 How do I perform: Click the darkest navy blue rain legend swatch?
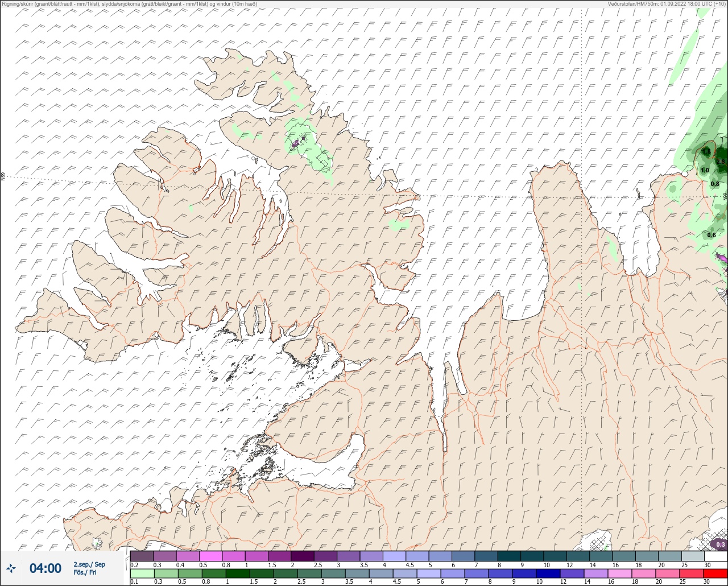(x=548, y=573)
